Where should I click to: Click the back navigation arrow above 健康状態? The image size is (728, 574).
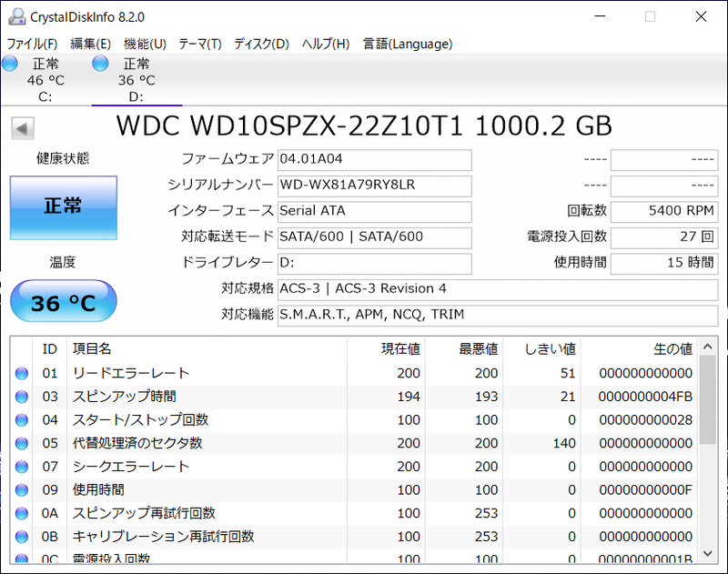(x=20, y=127)
